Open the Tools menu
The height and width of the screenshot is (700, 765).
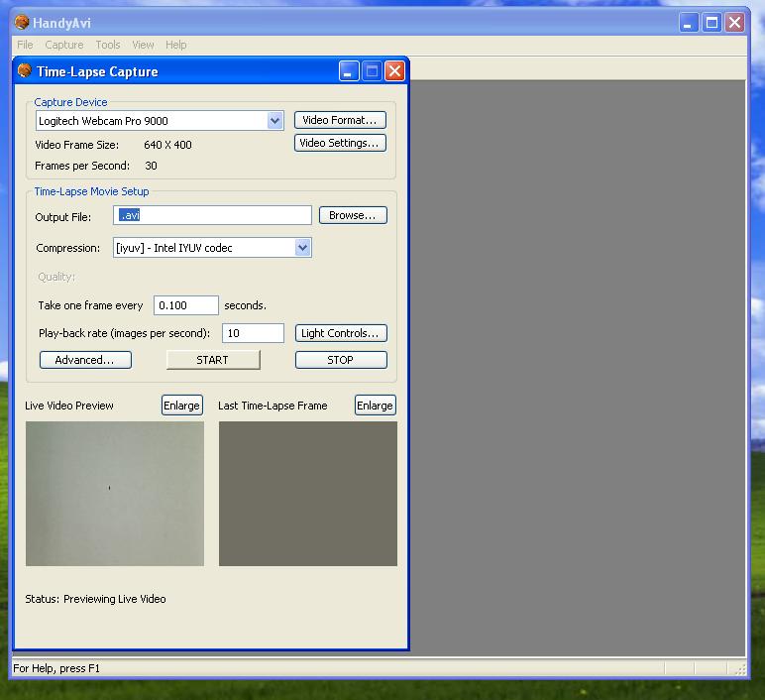pos(108,45)
